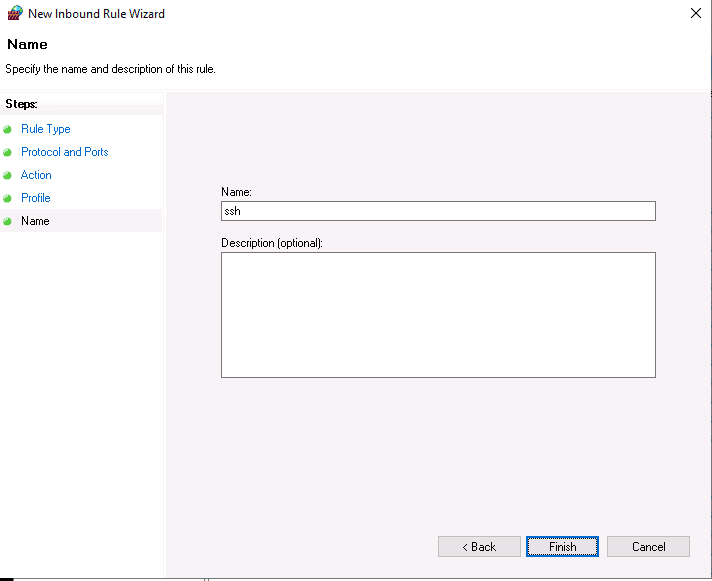Click green bullet beside Action
The height and width of the screenshot is (581, 712).
pyautogui.click(x=7, y=175)
